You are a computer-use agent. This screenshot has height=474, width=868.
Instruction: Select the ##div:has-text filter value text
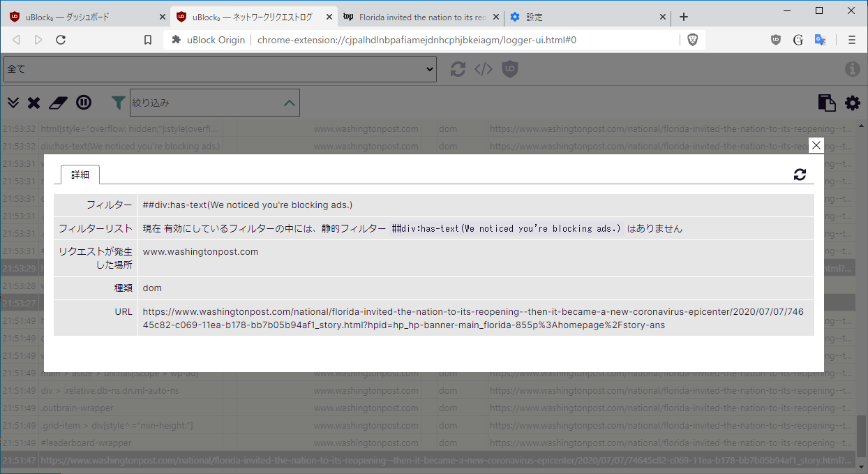coord(248,205)
